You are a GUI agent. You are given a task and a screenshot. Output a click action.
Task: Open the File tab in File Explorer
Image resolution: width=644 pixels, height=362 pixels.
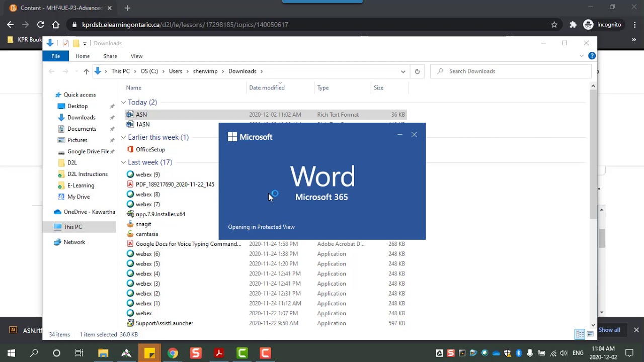(55, 56)
